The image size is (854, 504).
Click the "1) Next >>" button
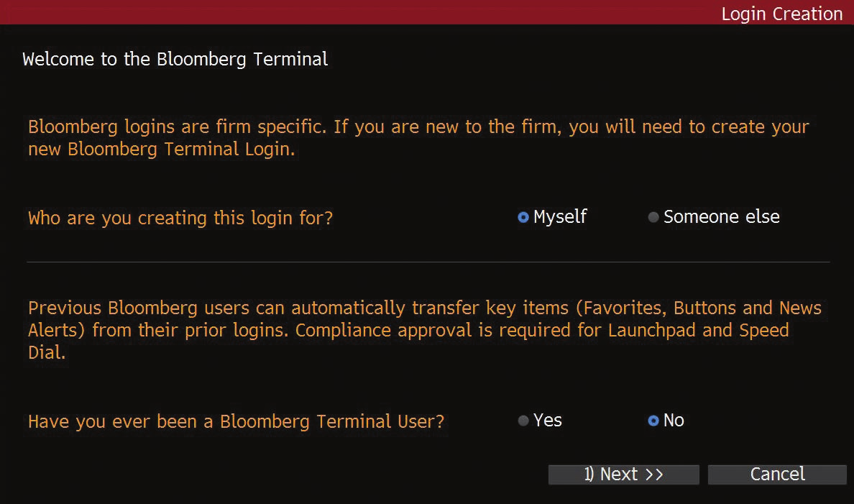[623, 475]
